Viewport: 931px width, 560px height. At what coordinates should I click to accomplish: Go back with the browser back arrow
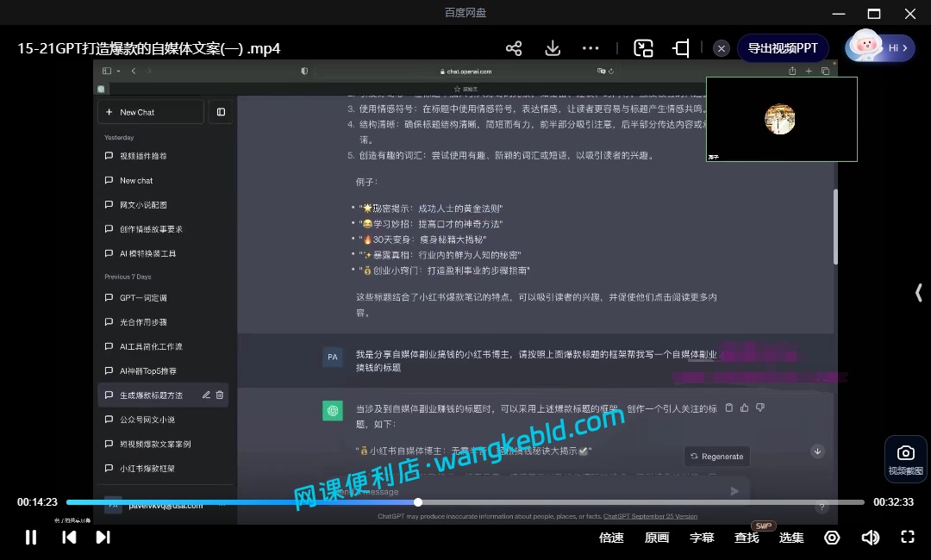134,71
